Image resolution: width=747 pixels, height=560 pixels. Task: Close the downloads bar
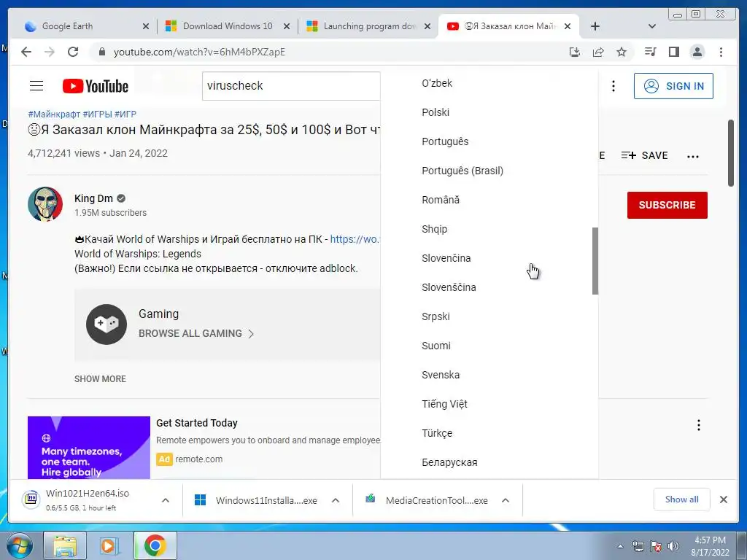pyautogui.click(x=723, y=499)
